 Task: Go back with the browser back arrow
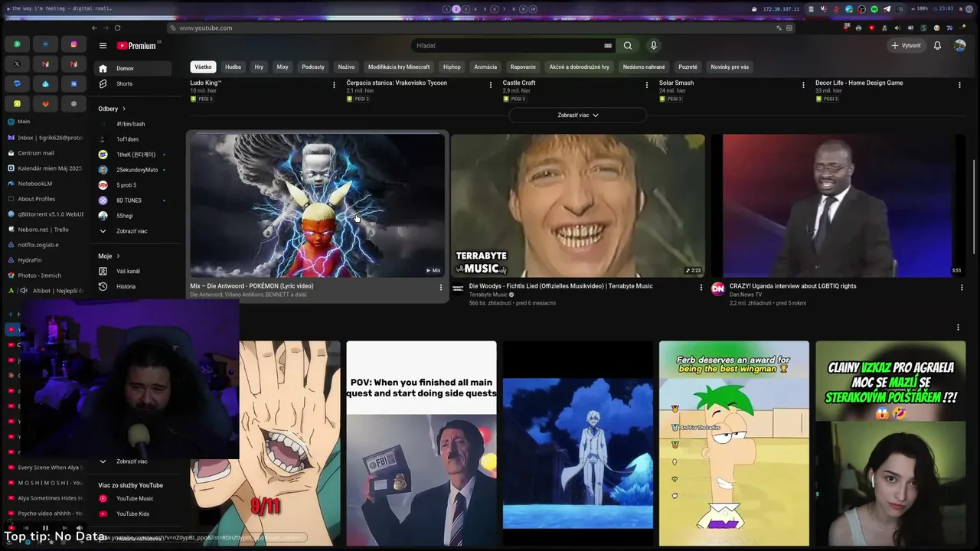94,28
